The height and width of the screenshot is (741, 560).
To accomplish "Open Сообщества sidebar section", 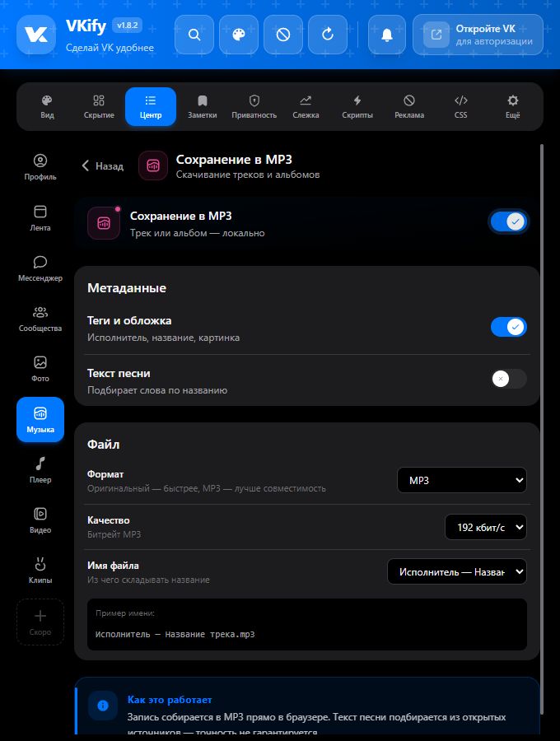I will coord(40,319).
